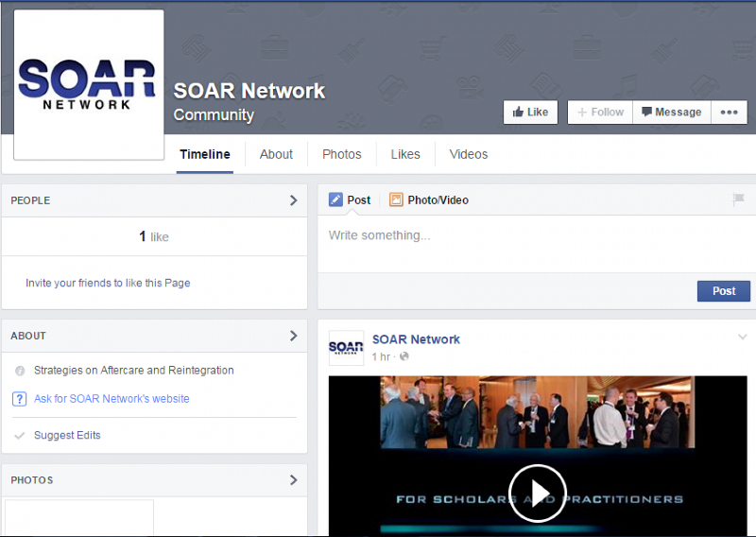This screenshot has height=537, width=756.
Task: Click the globe public audience icon
Action: [x=404, y=356]
